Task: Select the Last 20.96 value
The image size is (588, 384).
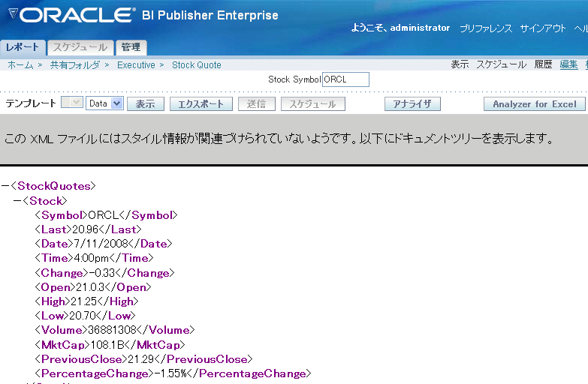Action: click(85, 229)
